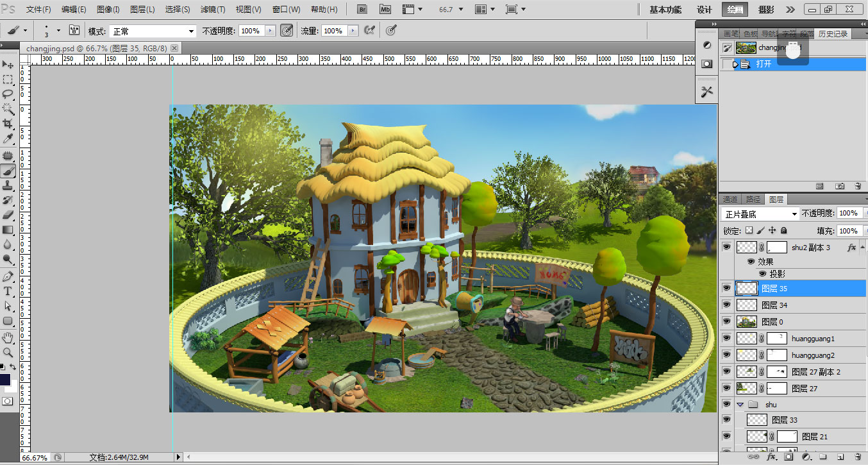This screenshot has height=465, width=868.
Task: Open the blend mode 正片叠底 dropdown
Action: point(760,214)
